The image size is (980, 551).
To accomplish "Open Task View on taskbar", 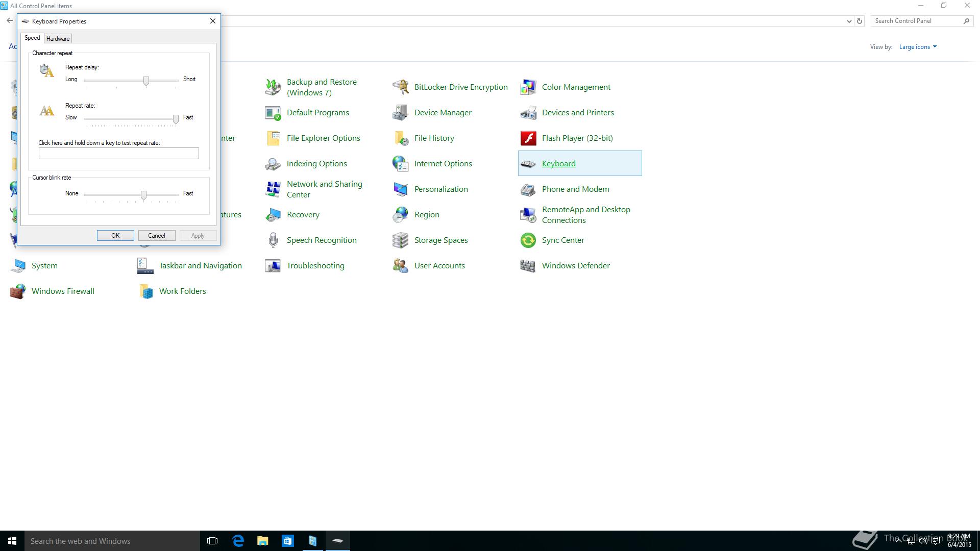I will click(x=212, y=541).
